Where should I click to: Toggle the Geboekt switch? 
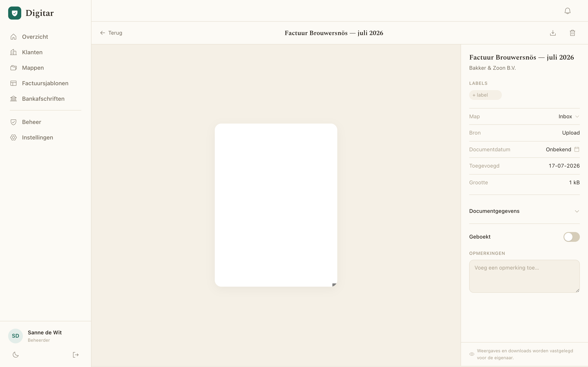(x=571, y=237)
